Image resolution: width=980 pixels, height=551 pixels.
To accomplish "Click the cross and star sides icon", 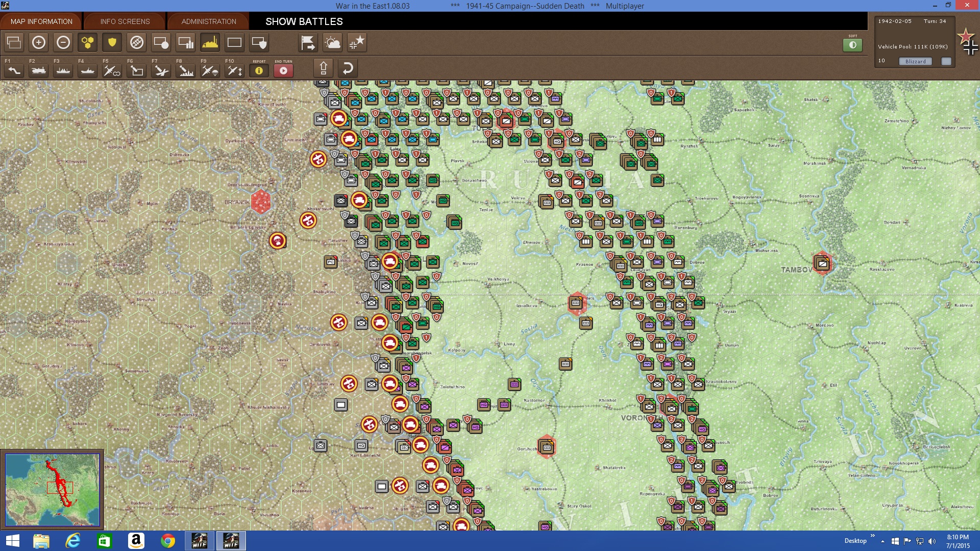I will coord(357,42).
